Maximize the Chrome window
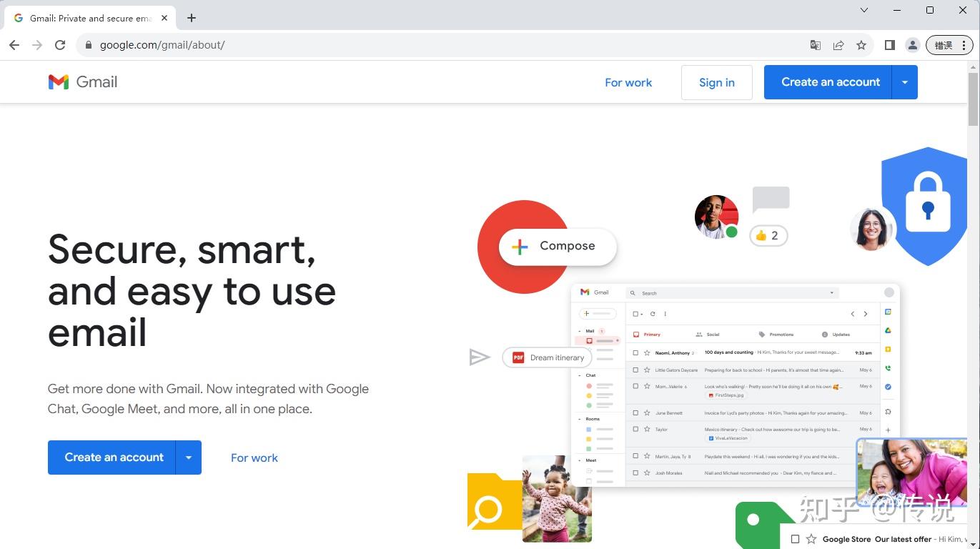 (x=930, y=10)
